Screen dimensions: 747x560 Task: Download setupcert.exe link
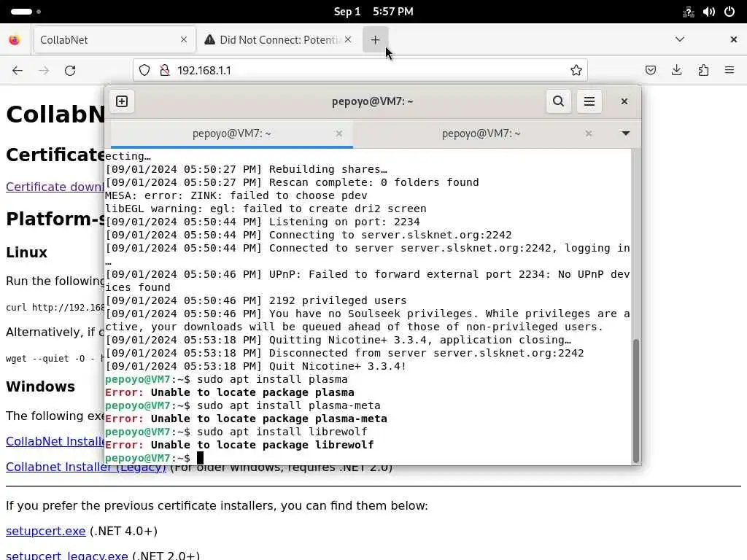coord(46,531)
